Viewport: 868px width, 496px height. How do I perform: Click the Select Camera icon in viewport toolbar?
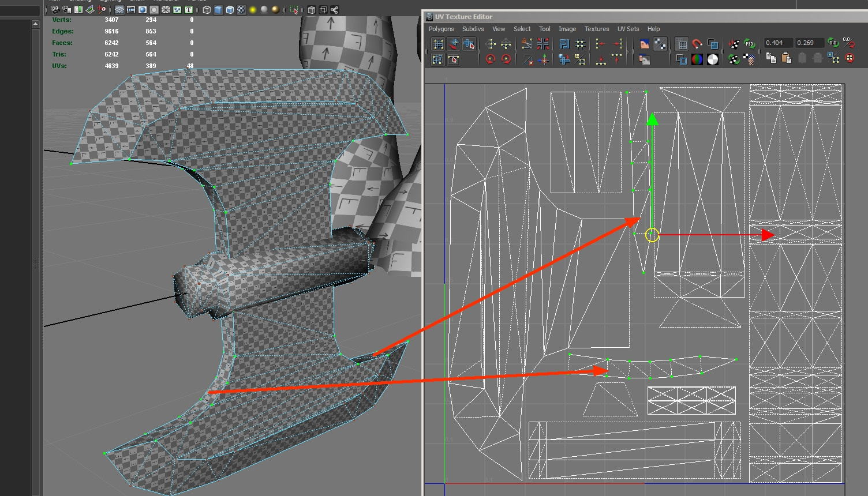coord(55,10)
